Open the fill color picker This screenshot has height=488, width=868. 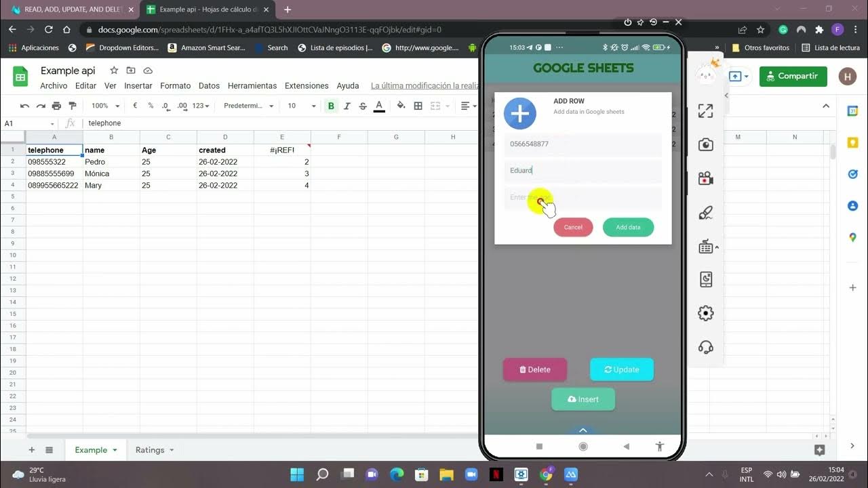[x=401, y=106]
